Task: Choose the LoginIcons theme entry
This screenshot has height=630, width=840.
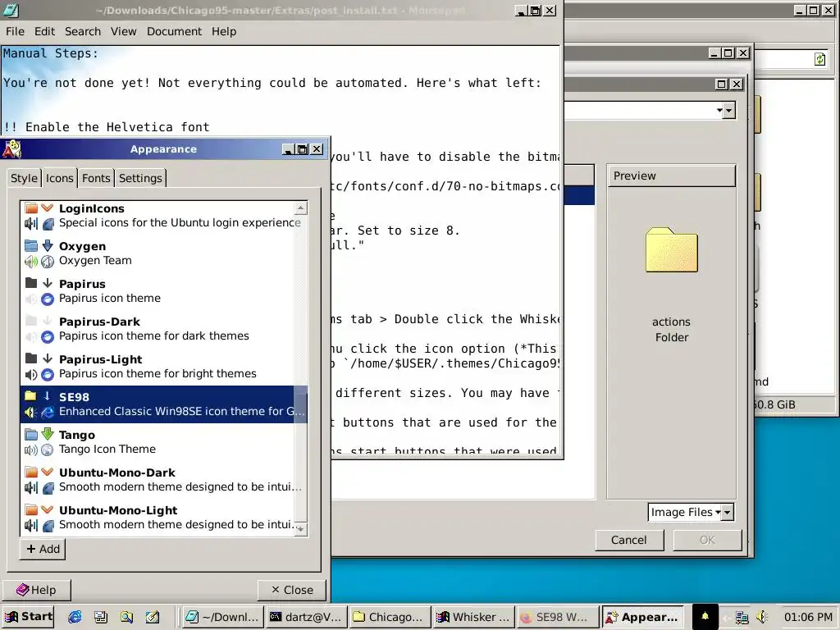Action: (163, 216)
